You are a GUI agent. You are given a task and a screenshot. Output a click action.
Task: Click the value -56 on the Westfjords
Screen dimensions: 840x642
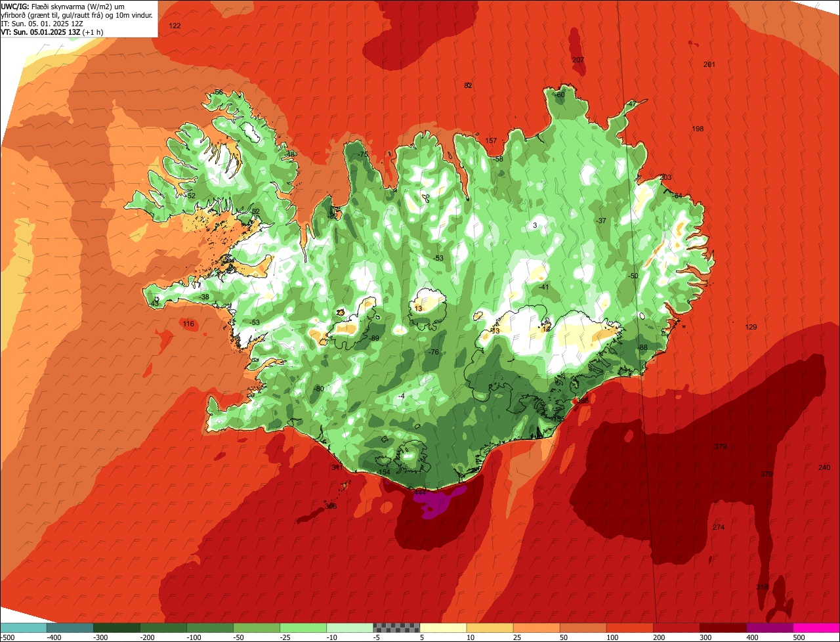point(218,92)
